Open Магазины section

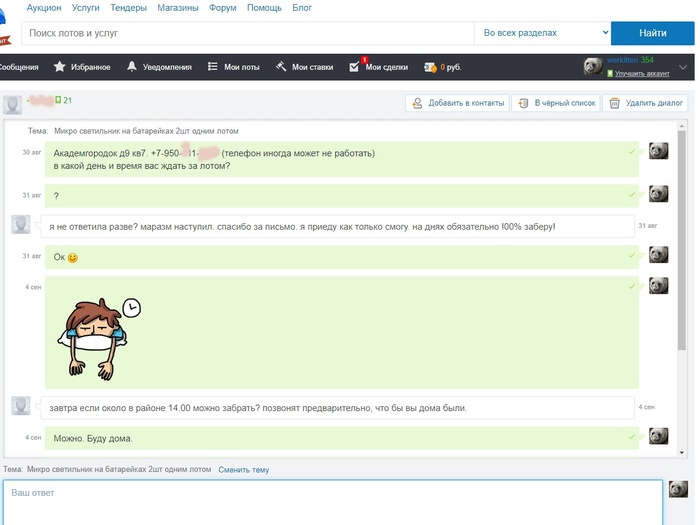(x=177, y=8)
